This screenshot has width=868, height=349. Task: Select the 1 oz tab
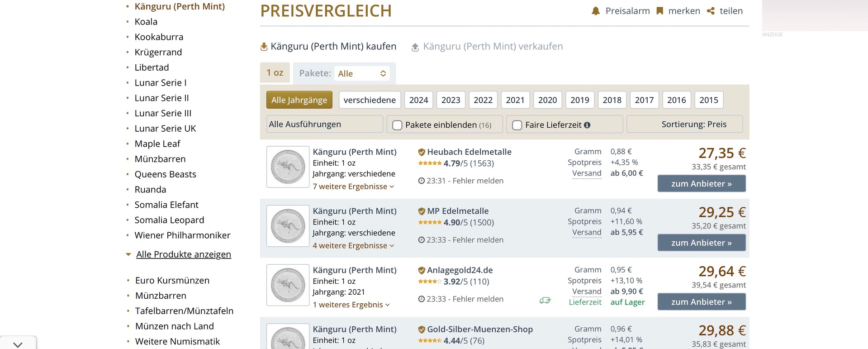click(275, 73)
